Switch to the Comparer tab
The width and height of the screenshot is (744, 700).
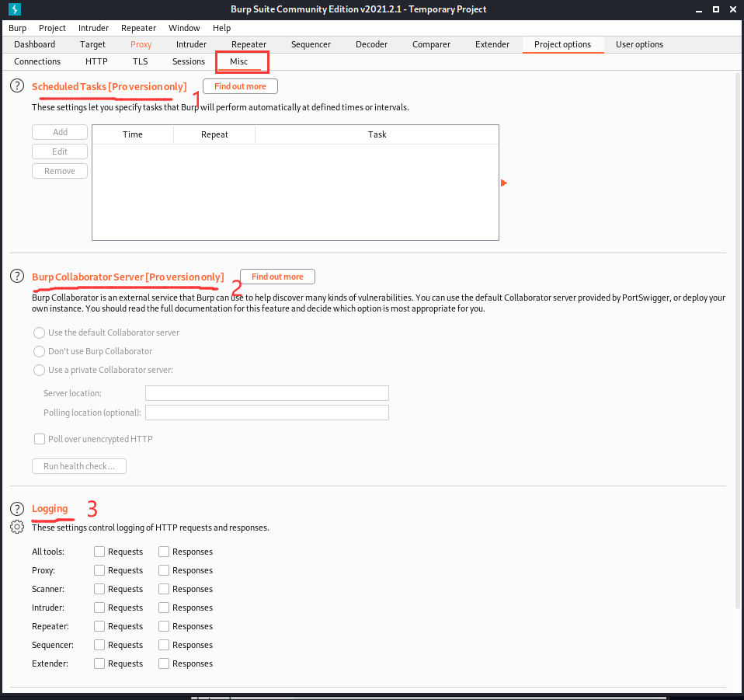tap(431, 44)
